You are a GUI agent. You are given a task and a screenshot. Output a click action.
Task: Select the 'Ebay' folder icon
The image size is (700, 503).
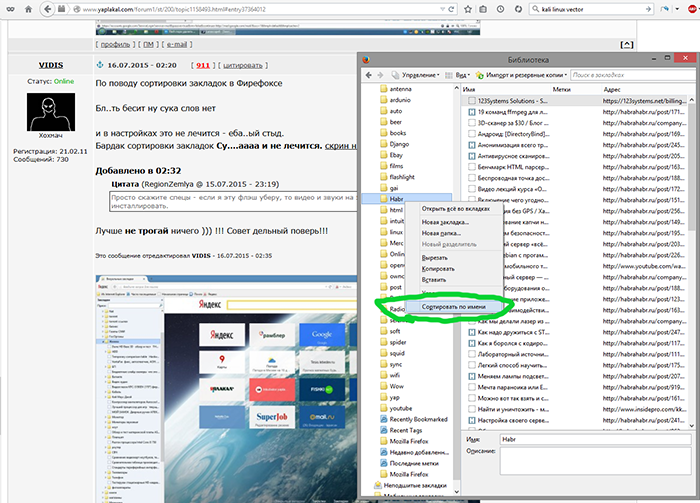pyautogui.click(x=383, y=155)
